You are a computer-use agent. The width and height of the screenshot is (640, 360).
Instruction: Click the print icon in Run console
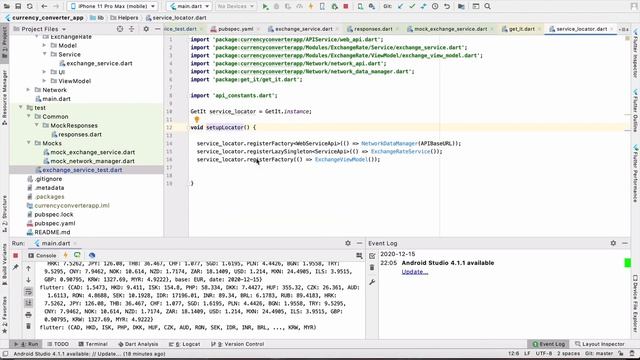pyautogui.click(x=28, y=315)
